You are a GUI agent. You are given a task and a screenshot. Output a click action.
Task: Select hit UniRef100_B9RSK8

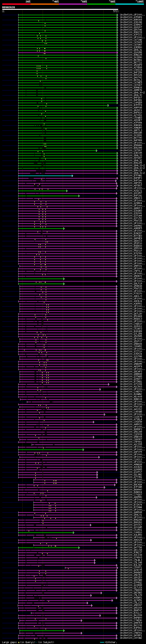tap(131, 20)
